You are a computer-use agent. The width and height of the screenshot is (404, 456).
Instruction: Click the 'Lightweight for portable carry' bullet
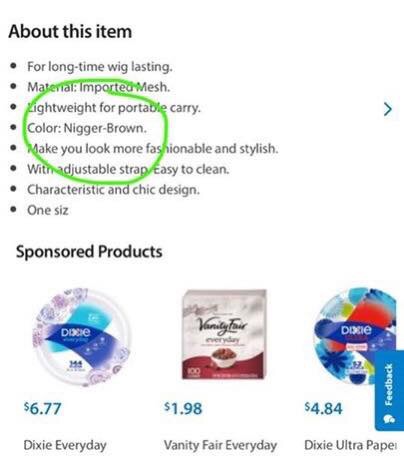[114, 108]
